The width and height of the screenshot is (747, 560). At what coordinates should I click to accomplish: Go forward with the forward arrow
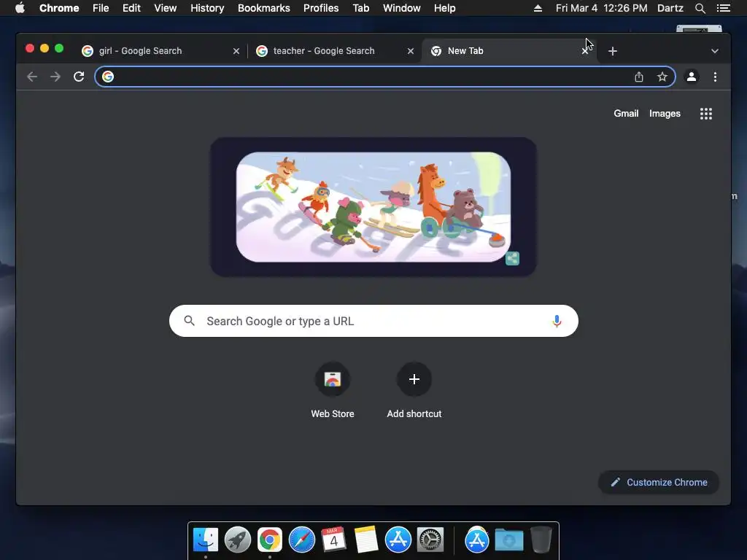pos(55,77)
